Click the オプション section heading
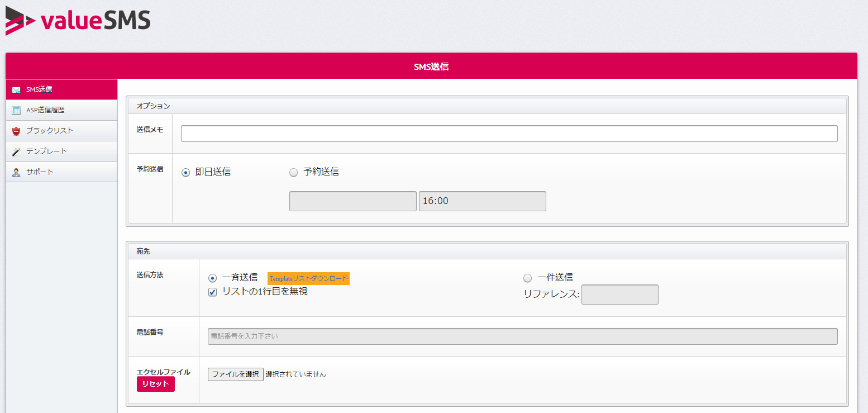The width and height of the screenshot is (868, 413). click(x=154, y=106)
